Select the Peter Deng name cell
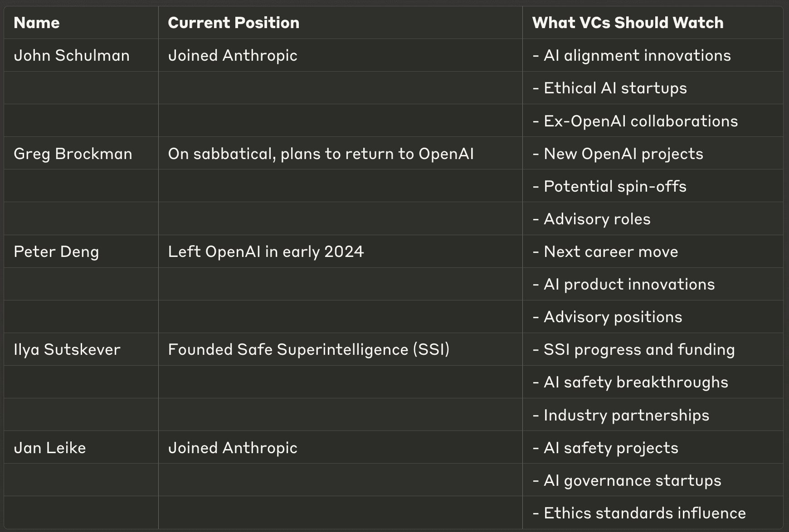789x532 pixels. (81, 251)
